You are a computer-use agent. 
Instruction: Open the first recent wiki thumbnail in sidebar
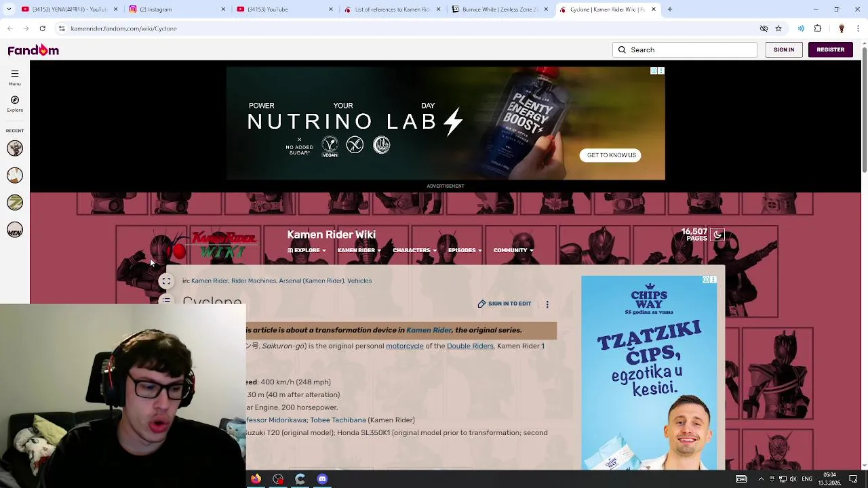pyautogui.click(x=14, y=148)
